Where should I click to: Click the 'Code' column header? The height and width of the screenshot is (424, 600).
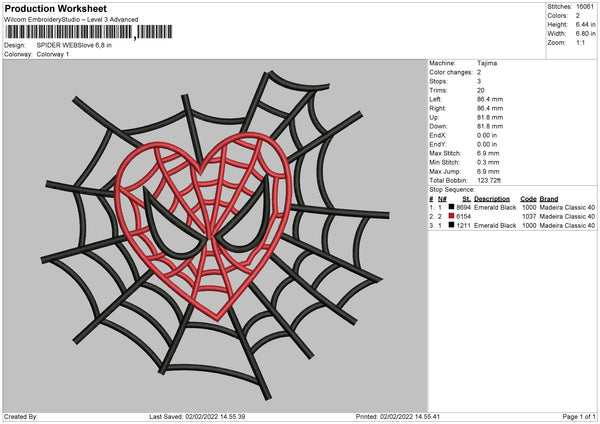528,199
